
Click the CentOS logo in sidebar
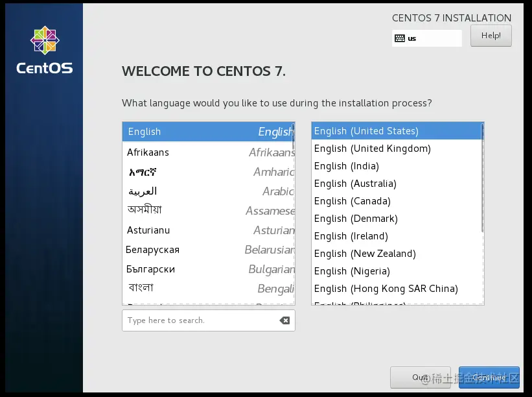[45, 50]
